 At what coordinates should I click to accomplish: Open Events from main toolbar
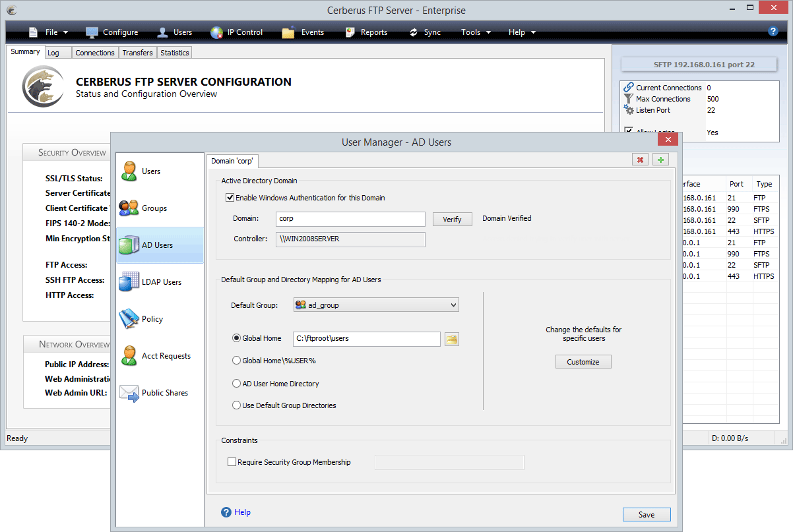[x=303, y=32]
